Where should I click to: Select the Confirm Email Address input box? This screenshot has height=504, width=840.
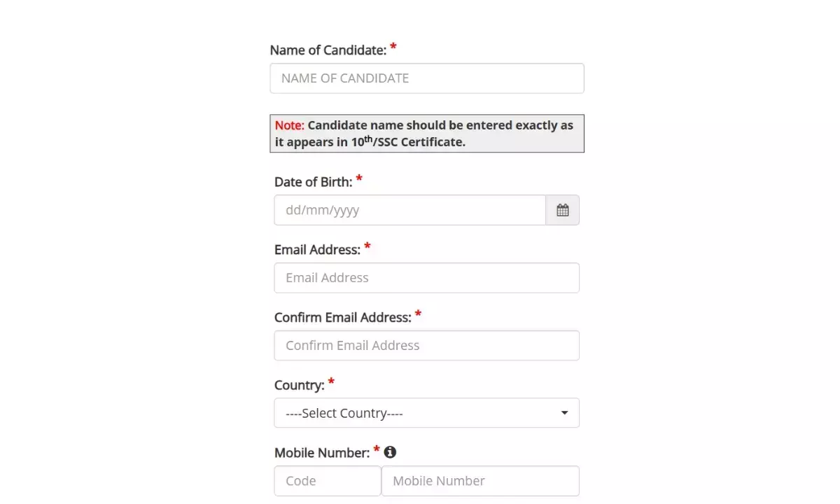(x=426, y=346)
